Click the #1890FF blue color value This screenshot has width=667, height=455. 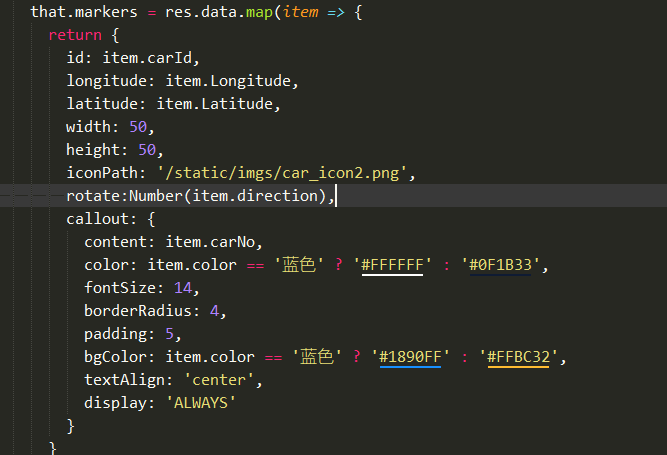tap(410, 357)
